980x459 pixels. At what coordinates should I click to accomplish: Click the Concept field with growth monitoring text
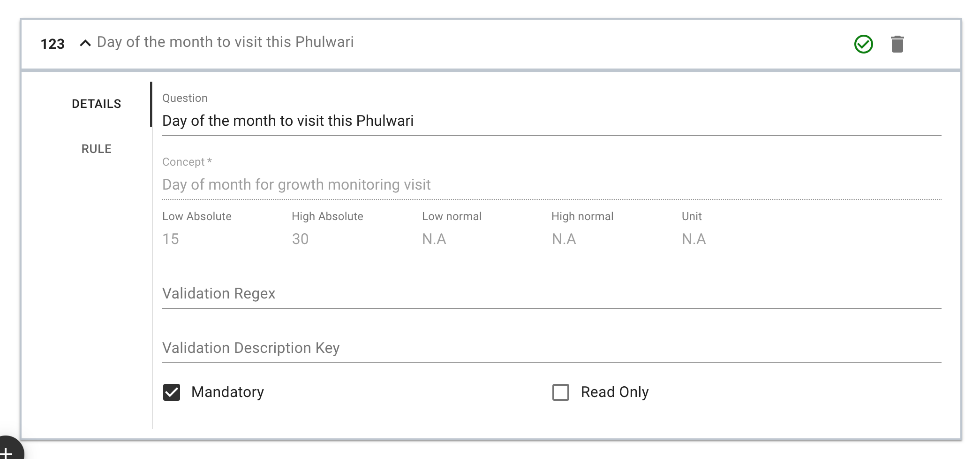[x=551, y=185]
